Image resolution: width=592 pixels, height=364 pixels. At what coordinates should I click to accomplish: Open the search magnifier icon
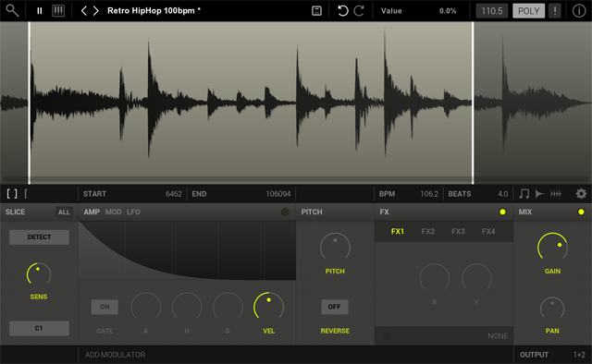[x=12, y=10]
